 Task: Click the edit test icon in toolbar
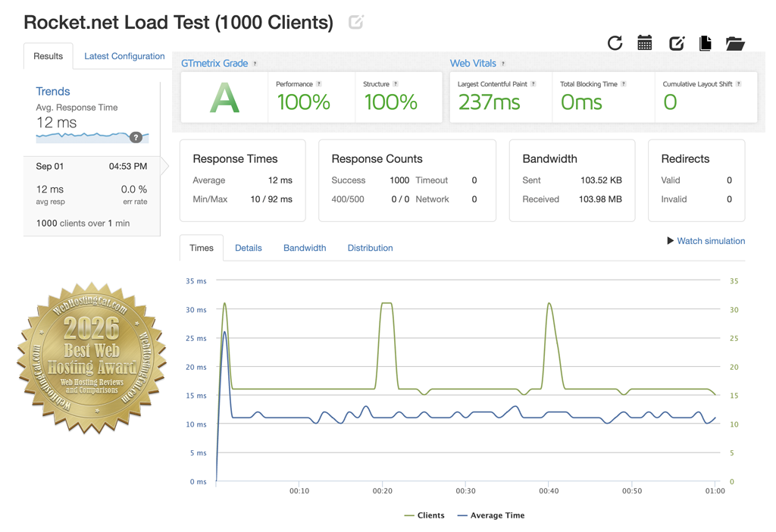(x=677, y=43)
